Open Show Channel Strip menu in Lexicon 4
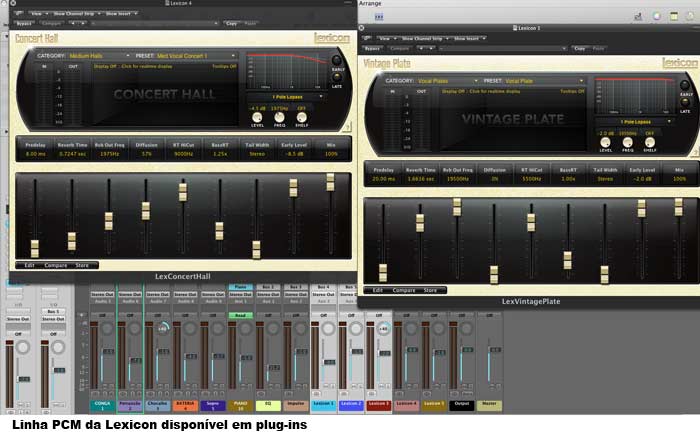700x435 pixels. [77, 13]
